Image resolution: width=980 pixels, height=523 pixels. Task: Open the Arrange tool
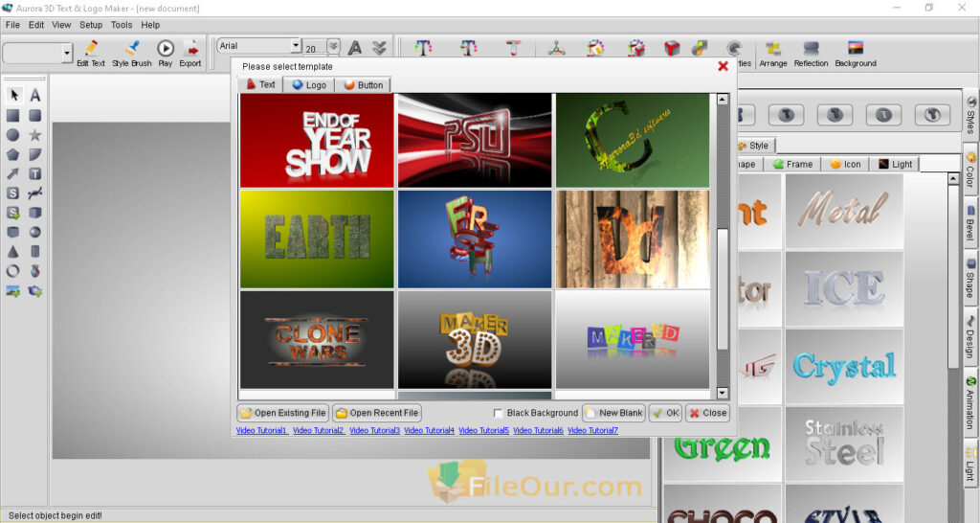773,54
